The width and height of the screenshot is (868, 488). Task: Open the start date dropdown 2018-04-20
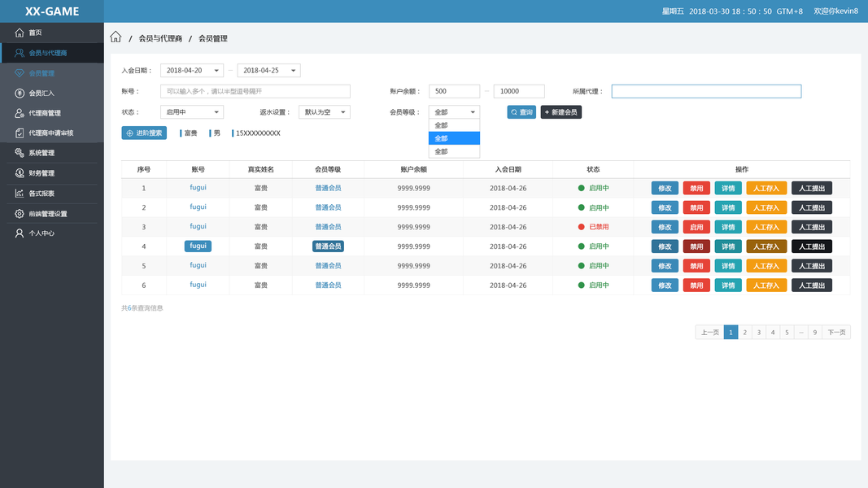(191, 70)
